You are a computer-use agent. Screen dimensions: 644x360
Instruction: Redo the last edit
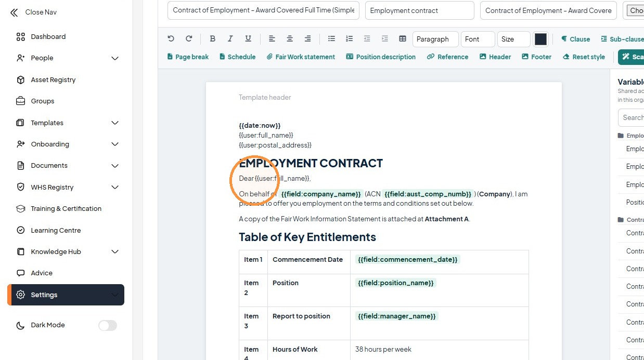[189, 39]
